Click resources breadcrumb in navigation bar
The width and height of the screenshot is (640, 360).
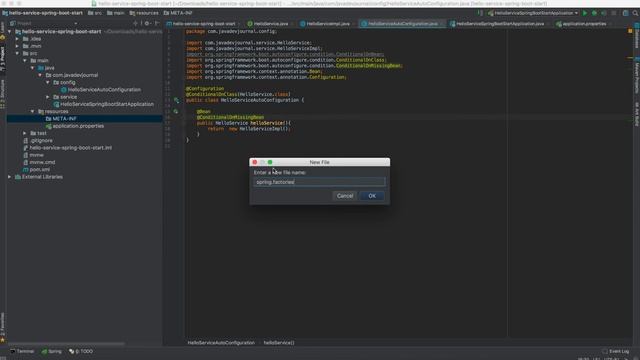pyautogui.click(x=144, y=13)
